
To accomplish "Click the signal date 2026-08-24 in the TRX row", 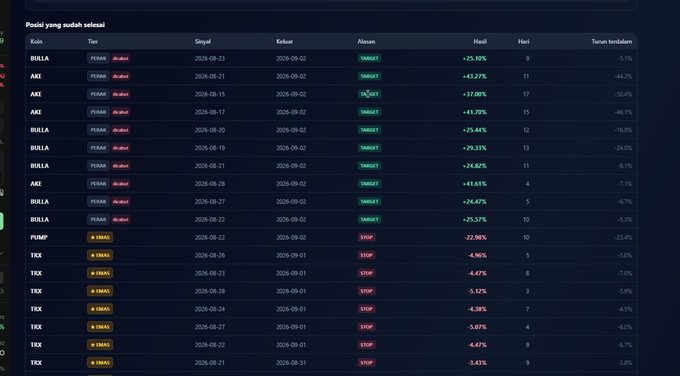I will (x=210, y=309).
